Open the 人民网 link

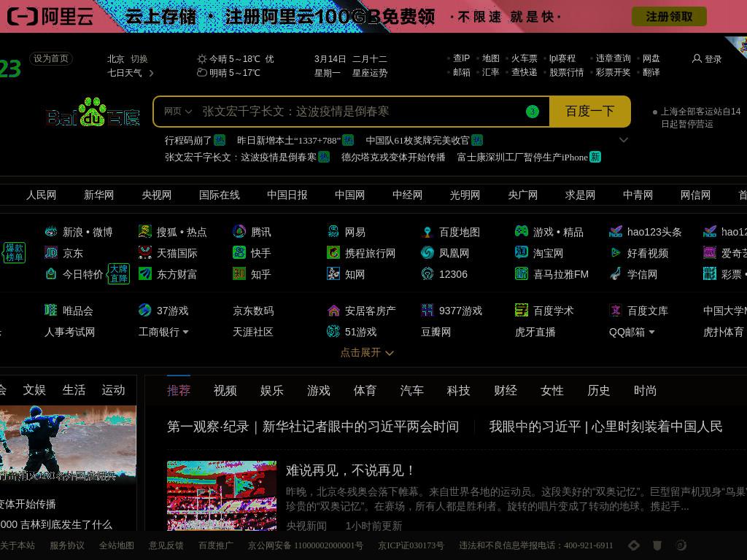click(x=41, y=195)
